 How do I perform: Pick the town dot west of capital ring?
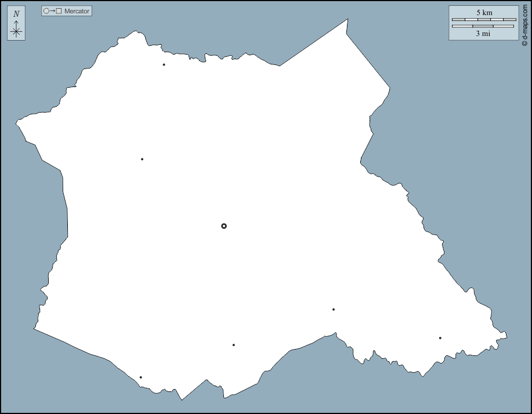142,159
